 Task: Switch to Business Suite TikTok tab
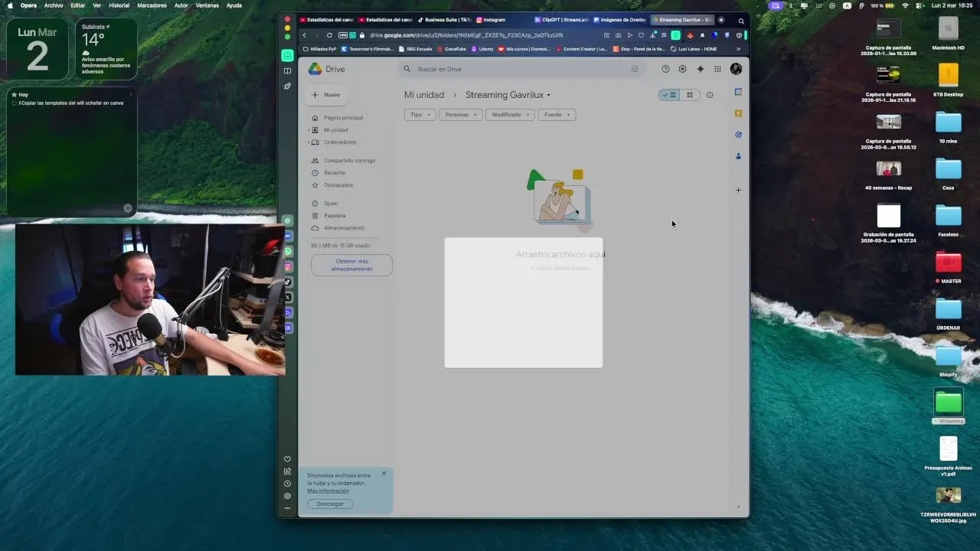click(444, 20)
